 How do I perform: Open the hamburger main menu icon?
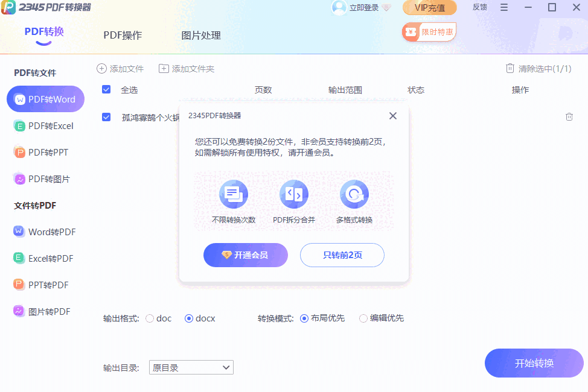(504, 7)
